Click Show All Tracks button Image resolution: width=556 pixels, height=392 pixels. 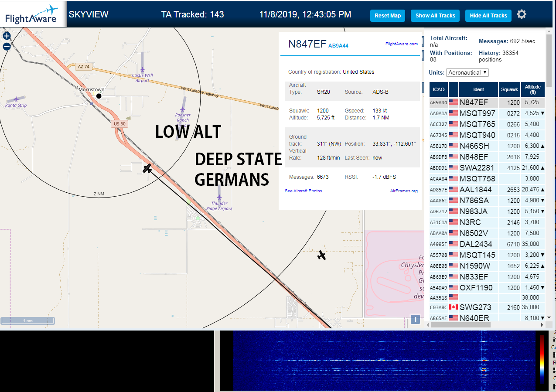pyautogui.click(x=435, y=15)
